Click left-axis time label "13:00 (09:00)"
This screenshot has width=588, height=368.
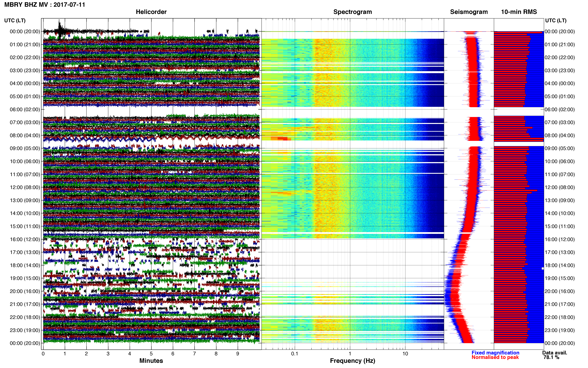point(25,200)
